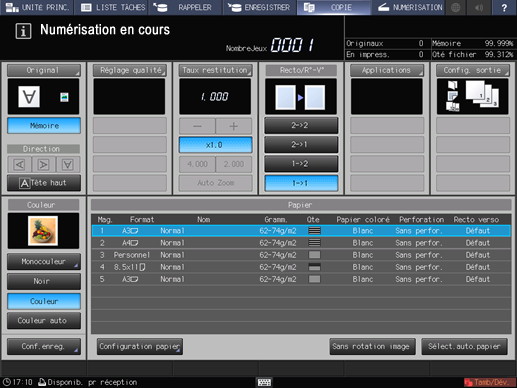Expand the Original settings header
The height and width of the screenshot is (388, 517).
coord(44,70)
